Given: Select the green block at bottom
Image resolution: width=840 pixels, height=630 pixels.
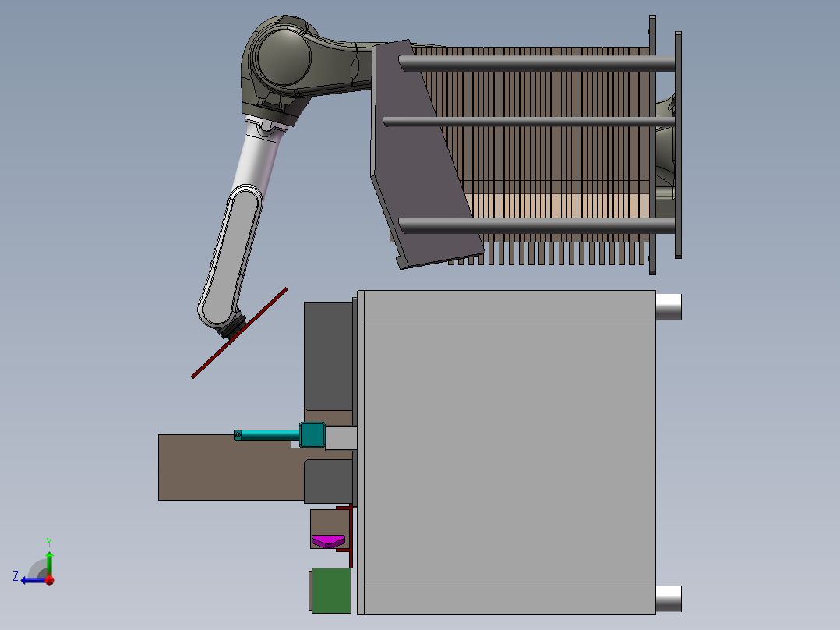Looking at the screenshot, I should pyautogui.click(x=330, y=590).
